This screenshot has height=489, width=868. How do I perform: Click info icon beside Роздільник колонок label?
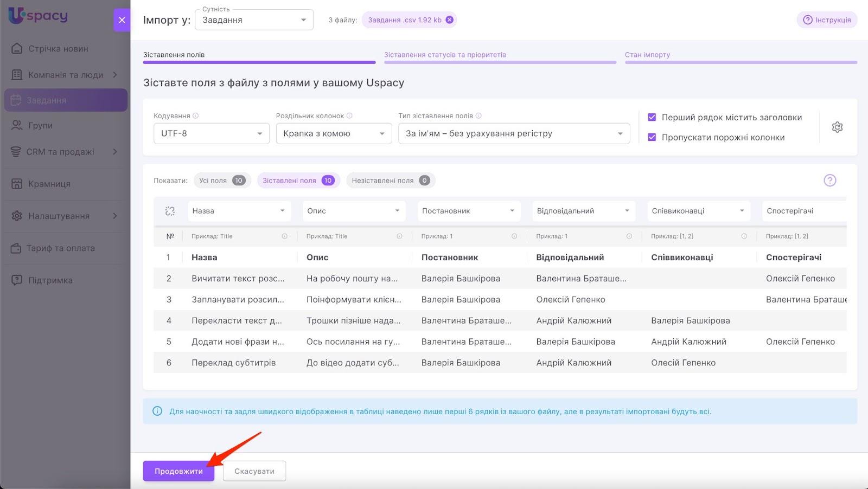[349, 115]
